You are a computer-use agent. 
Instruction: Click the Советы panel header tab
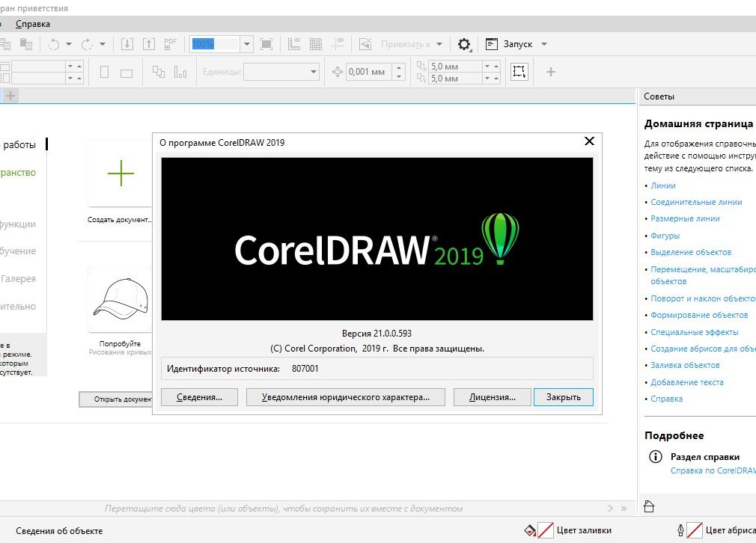(659, 96)
